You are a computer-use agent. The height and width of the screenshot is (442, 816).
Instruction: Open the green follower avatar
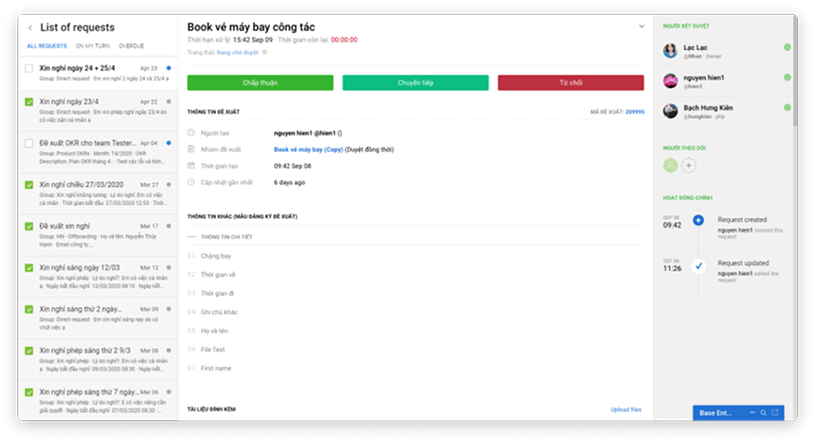coord(670,166)
